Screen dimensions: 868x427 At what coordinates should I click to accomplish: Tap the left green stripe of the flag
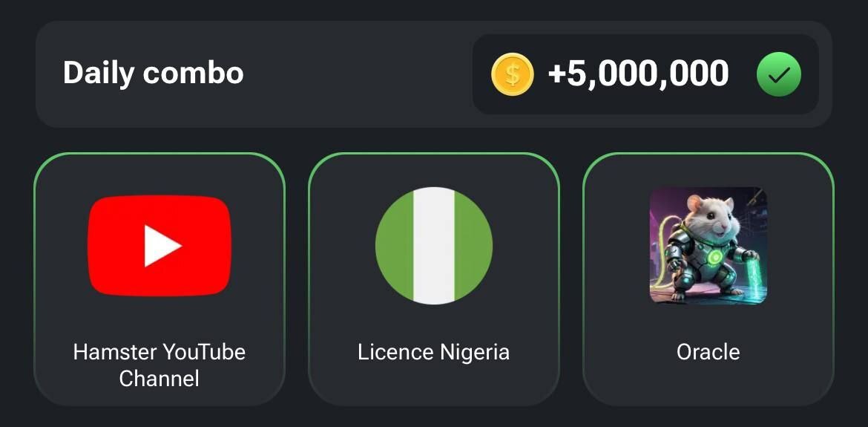393,245
